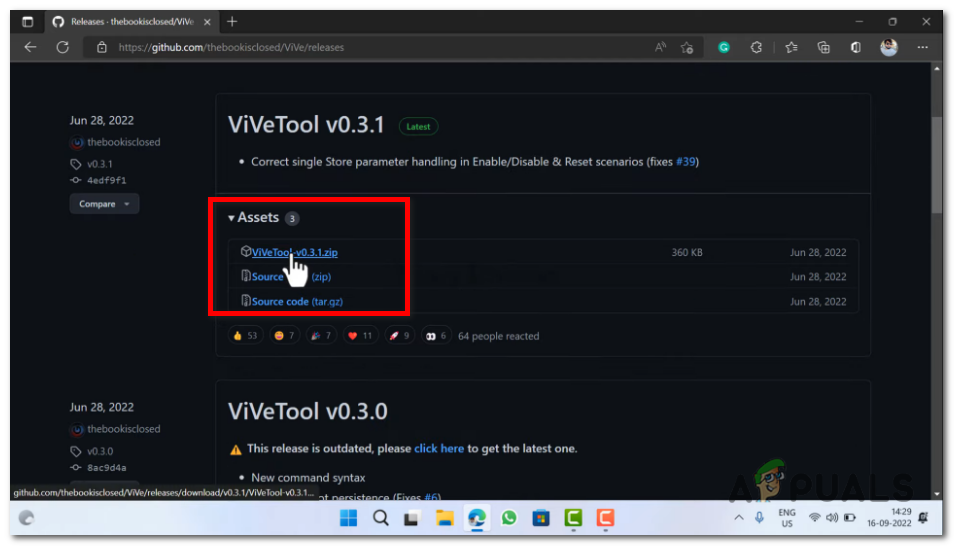
Task: Open the Windows Start menu
Action: pyautogui.click(x=349, y=518)
